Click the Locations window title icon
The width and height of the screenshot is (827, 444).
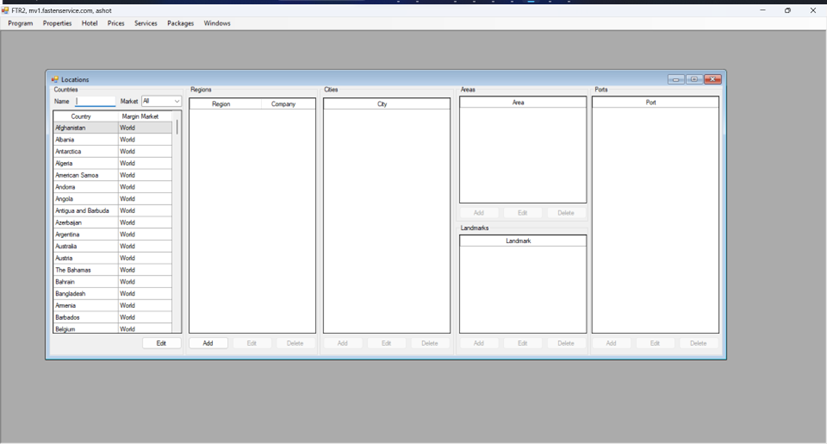(55, 79)
